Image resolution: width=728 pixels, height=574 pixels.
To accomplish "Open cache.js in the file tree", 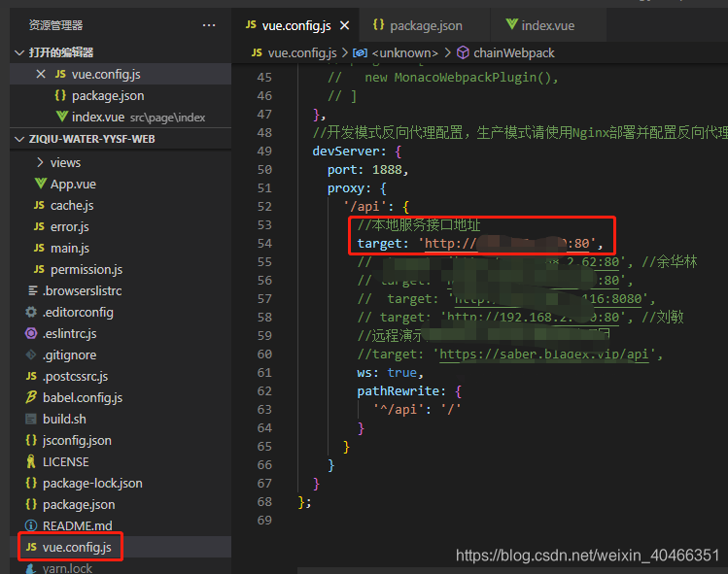I will 121,205.
